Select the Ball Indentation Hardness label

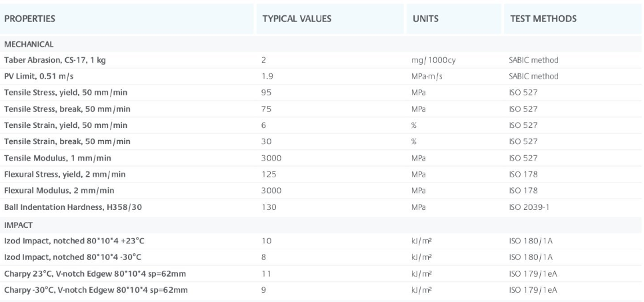(73, 207)
